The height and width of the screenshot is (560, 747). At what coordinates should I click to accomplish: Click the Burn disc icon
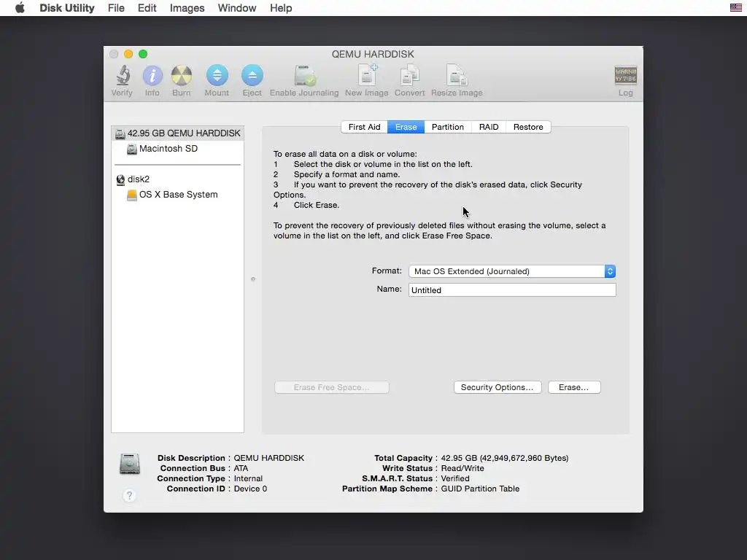[x=182, y=76]
